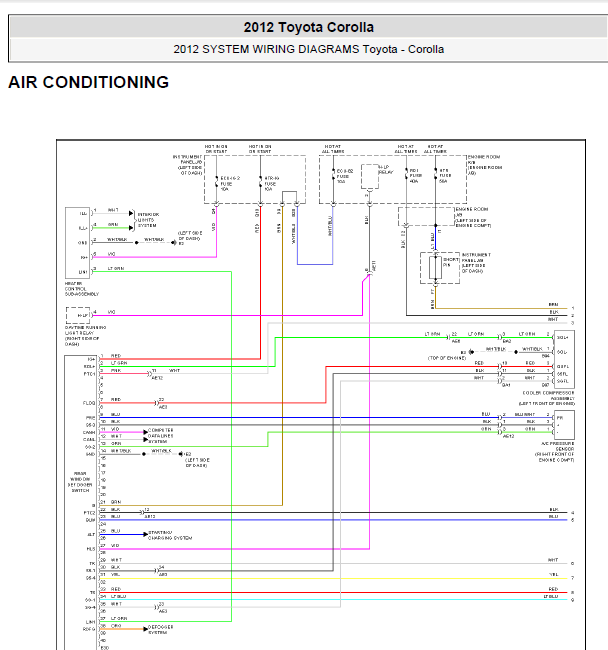The image size is (608, 650).
Task: Click the short pin rectangle symbol
Action: coord(435,268)
